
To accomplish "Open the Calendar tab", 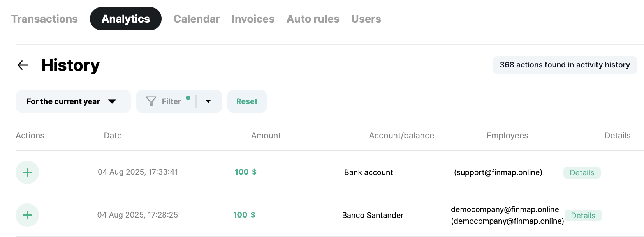I will click(196, 19).
